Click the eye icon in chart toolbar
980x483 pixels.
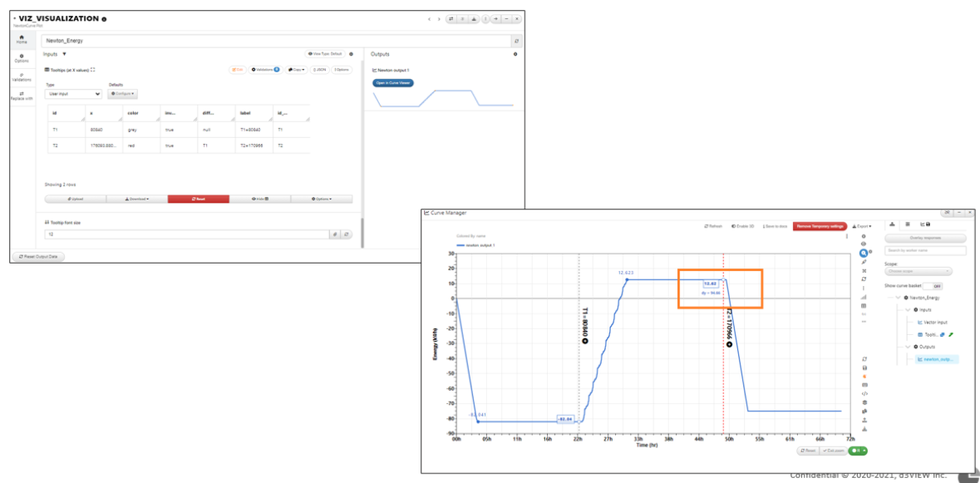click(864, 244)
